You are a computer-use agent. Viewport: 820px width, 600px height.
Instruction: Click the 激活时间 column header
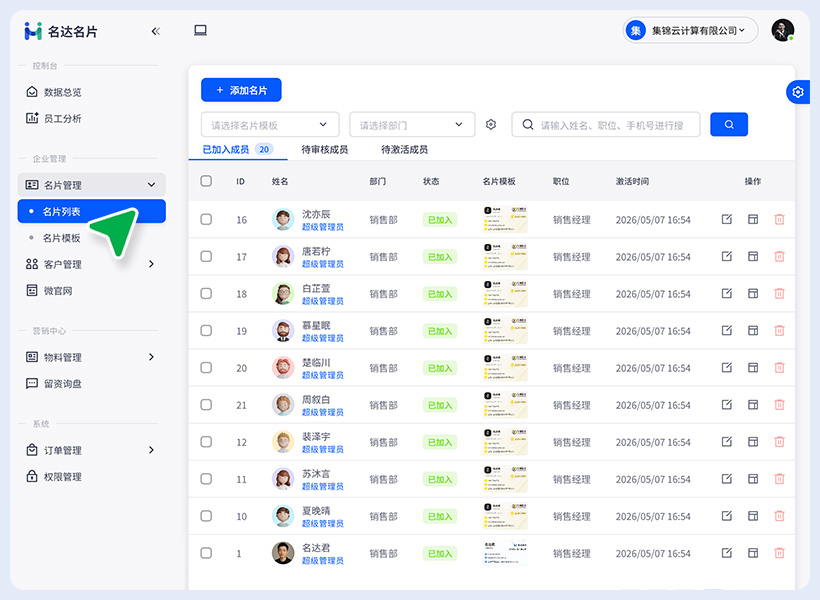tap(632, 181)
